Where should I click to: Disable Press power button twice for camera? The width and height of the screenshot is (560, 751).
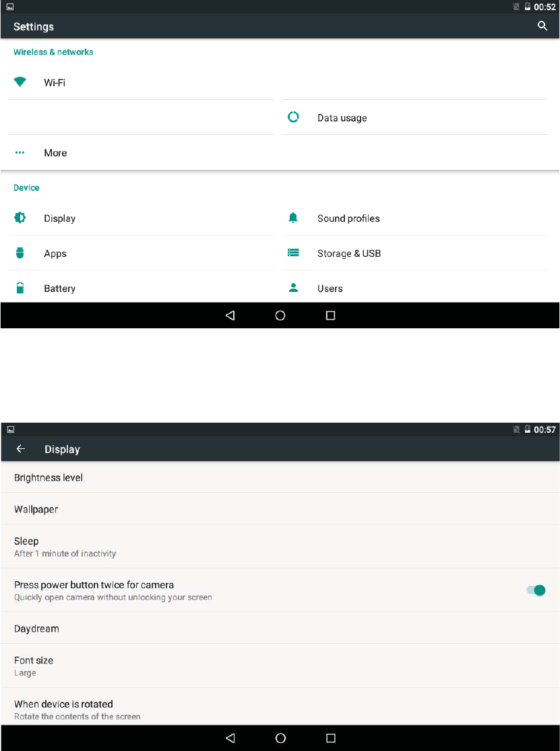point(536,590)
